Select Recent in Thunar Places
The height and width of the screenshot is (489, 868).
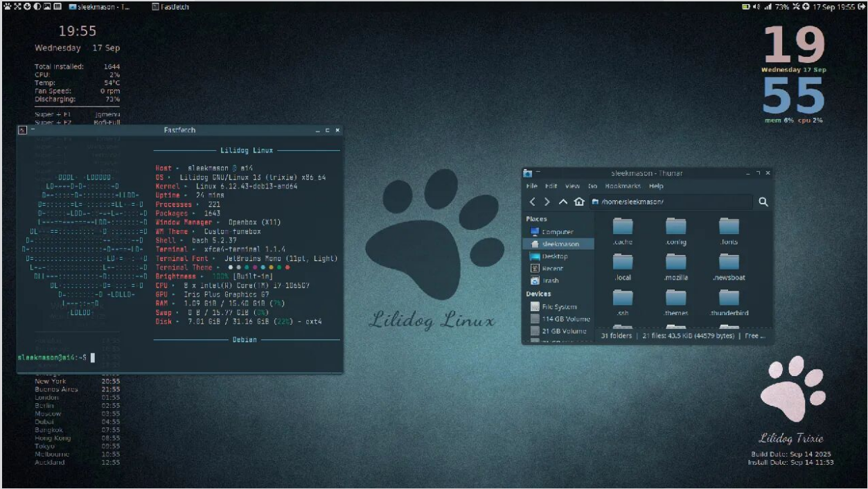click(x=557, y=268)
